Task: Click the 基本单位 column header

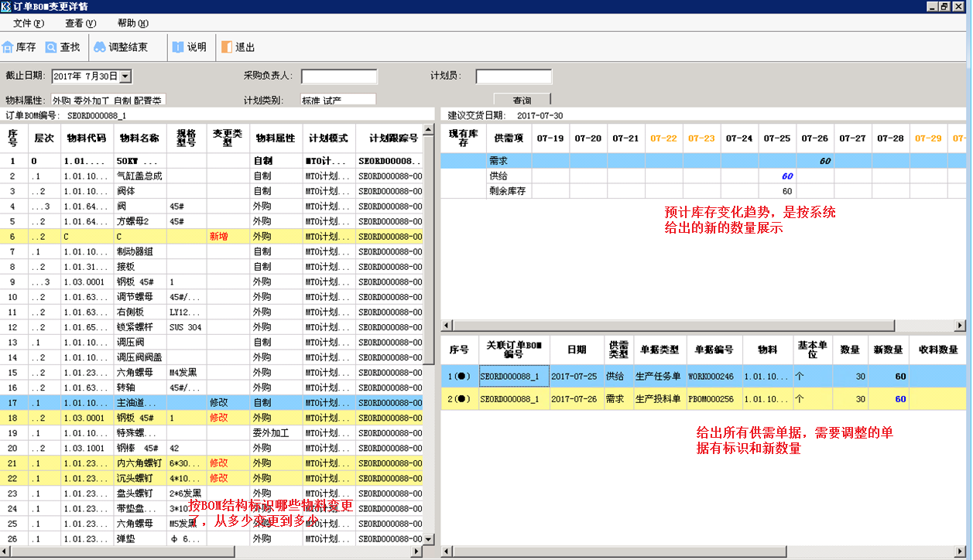Action: click(813, 350)
